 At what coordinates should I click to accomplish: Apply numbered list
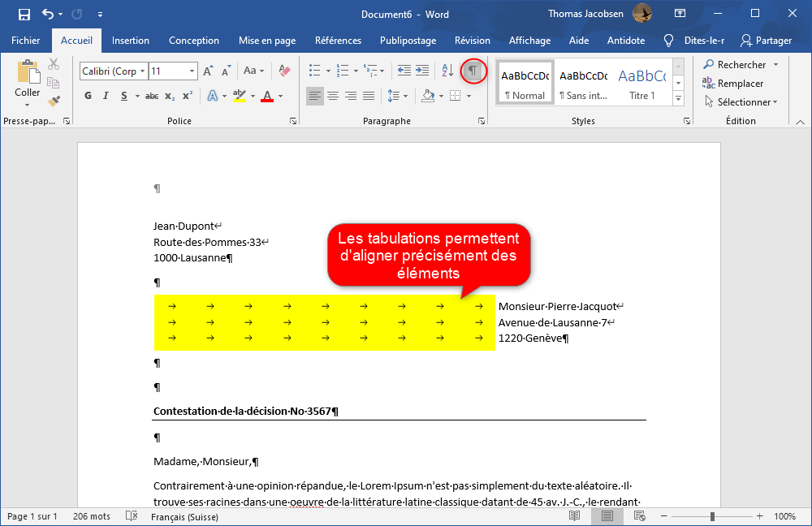click(x=343, y=71)
